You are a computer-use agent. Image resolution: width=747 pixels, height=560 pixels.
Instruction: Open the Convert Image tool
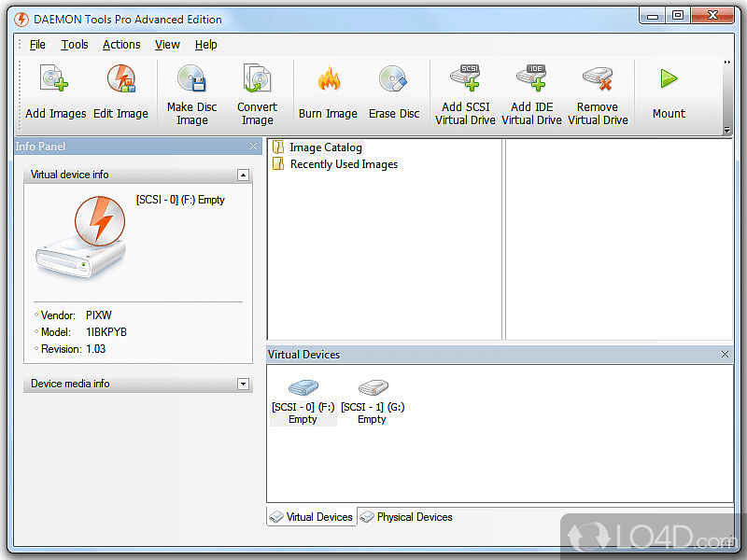[257, 91]
